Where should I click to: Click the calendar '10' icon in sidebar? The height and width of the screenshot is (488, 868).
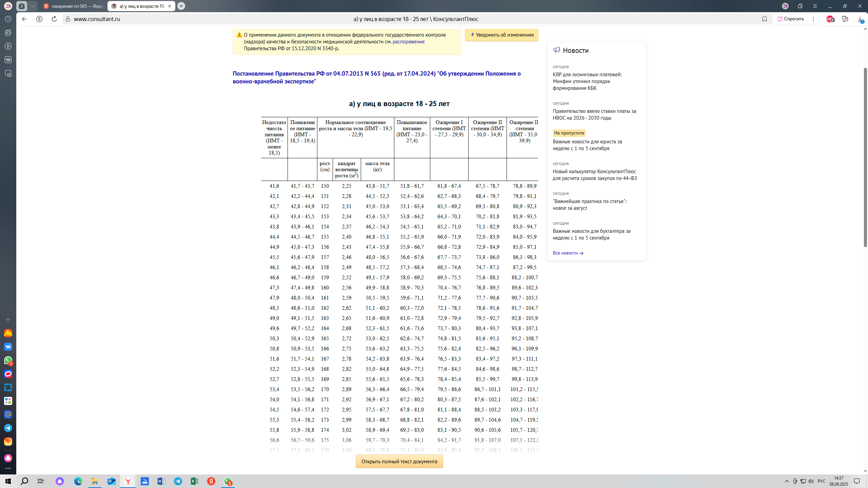[8, 60]
